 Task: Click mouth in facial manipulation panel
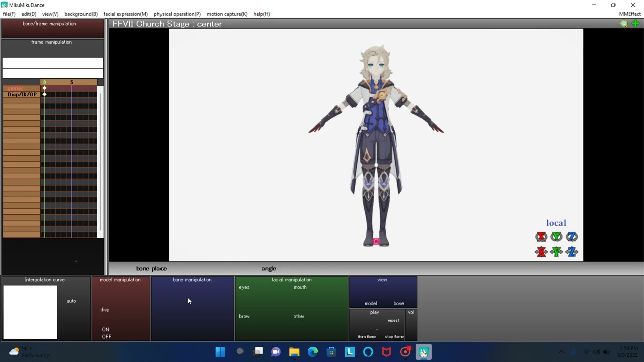pyautogui.click(x=300, y=287)
